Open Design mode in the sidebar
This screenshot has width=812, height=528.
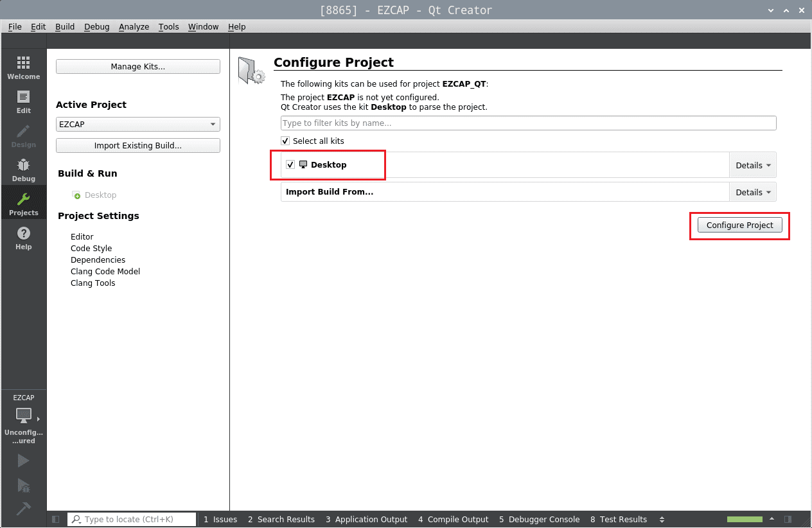point(24,136)
